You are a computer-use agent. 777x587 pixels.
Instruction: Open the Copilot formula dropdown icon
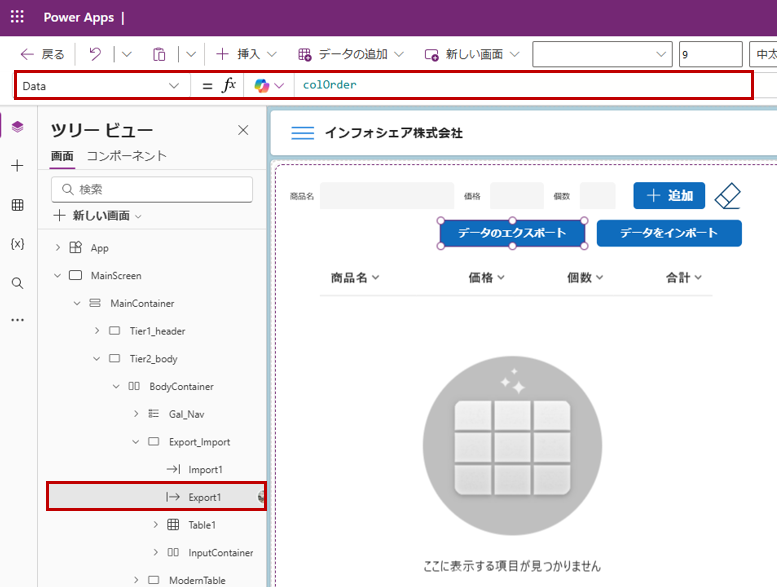269,86
